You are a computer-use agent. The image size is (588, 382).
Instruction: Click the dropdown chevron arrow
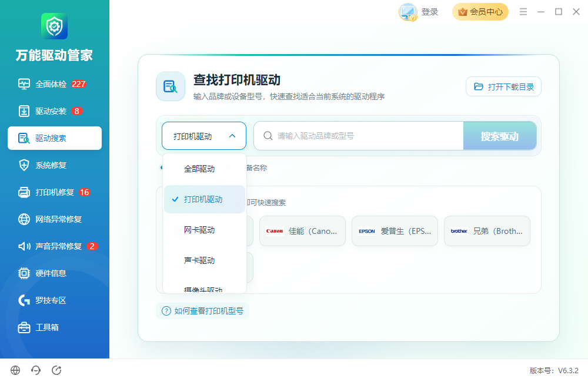pyautogui.click(x=232, y=136)
